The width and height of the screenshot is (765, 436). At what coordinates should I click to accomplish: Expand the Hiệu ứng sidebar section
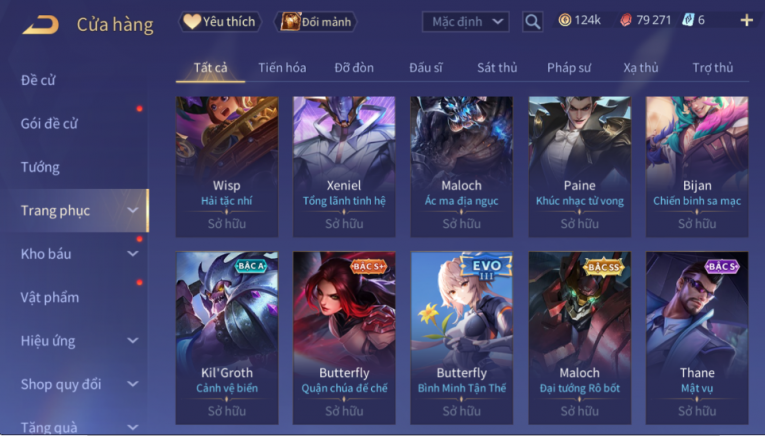point(79,340)
